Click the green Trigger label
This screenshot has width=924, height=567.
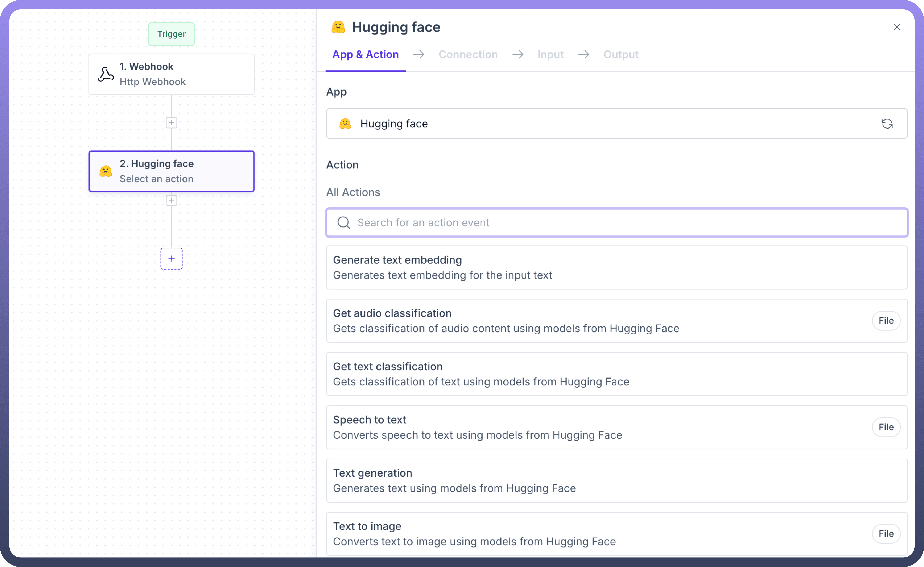pos(171,34)
